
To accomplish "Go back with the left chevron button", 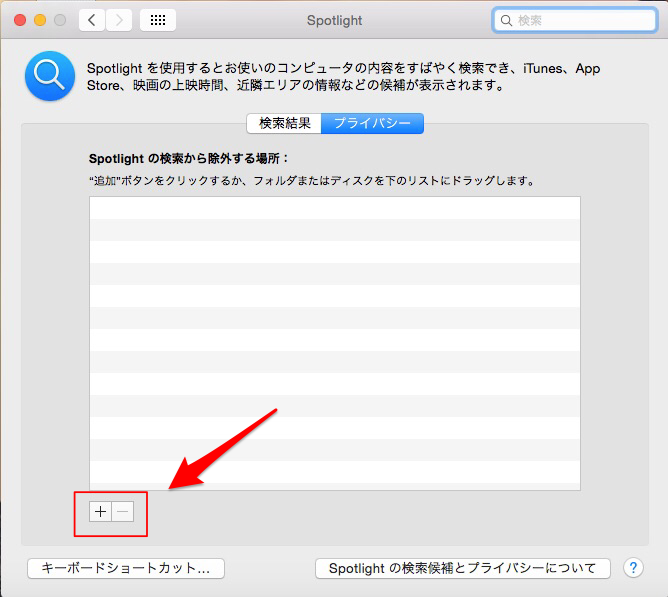I will [x=92, y=20].
